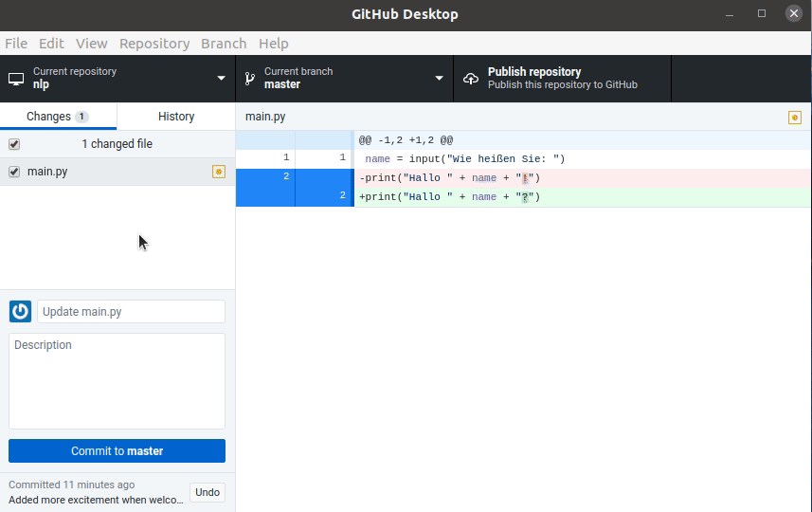The width and height of the screenshot is (812, 512).
Task: Uncheck the main.py file checkbox
Action: [x=14, y=172]
